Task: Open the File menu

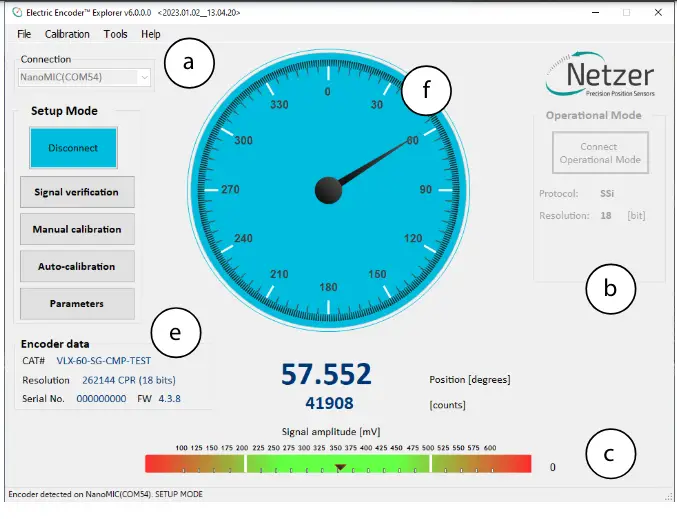Action: point(24,34)
